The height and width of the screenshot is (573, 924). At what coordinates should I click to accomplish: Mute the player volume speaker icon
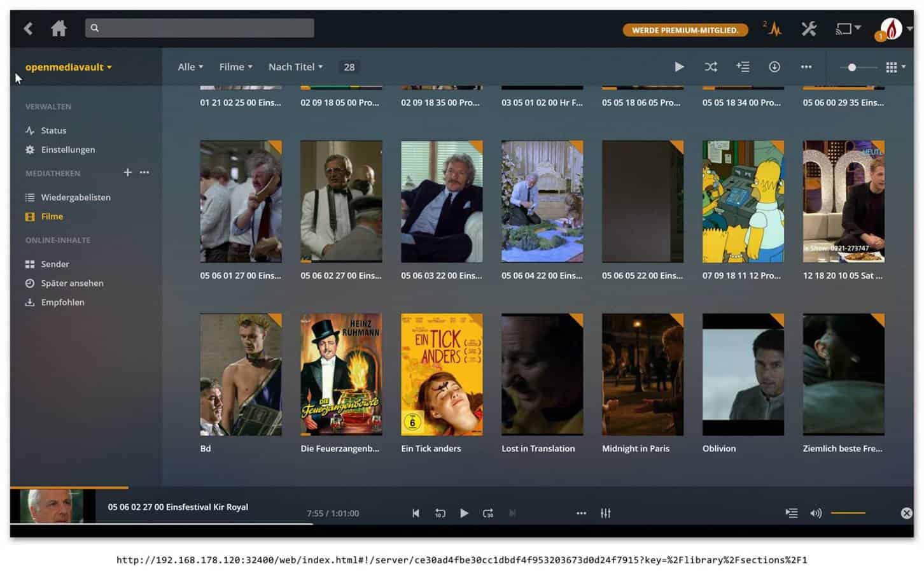point(815,513)
